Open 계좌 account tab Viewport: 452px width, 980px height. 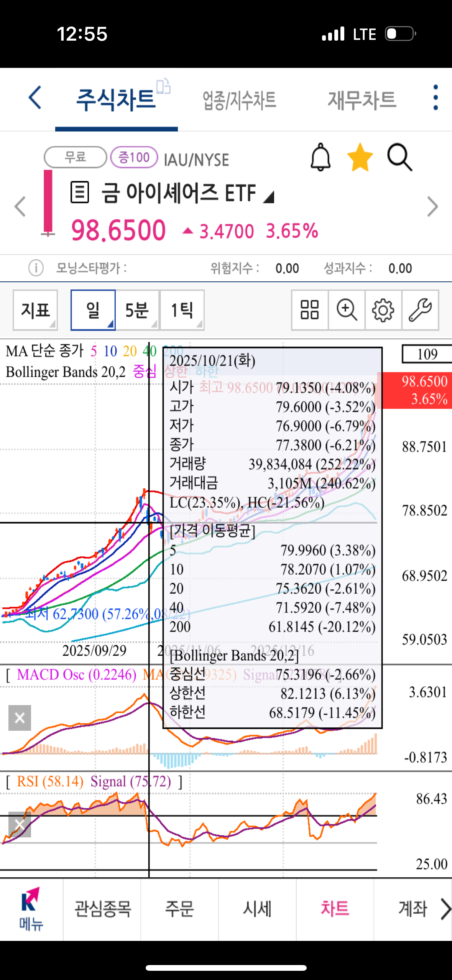pyautogui.click(x=413, y=909)
